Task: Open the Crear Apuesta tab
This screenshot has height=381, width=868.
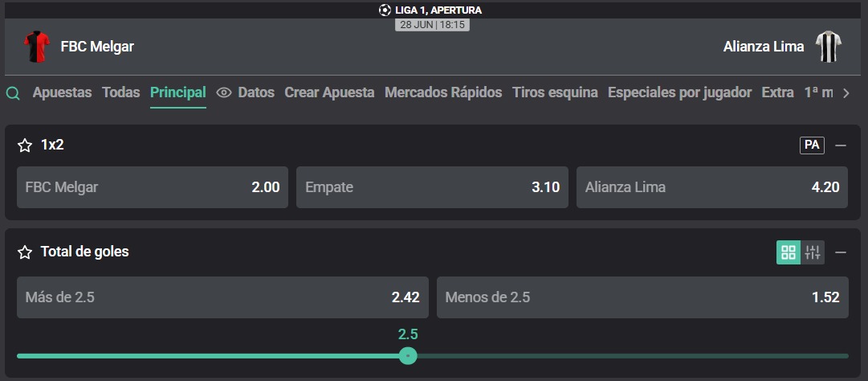Action: [329, 92]
